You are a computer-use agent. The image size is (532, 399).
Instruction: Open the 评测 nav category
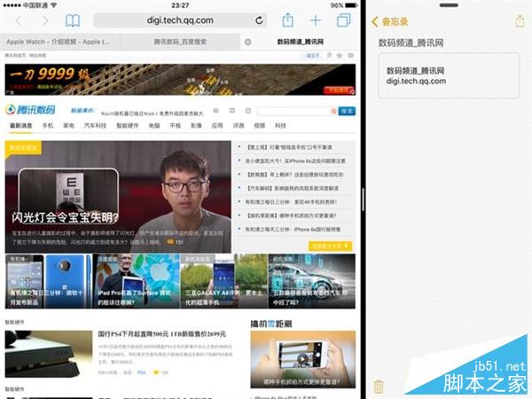(x=239, y=126)
